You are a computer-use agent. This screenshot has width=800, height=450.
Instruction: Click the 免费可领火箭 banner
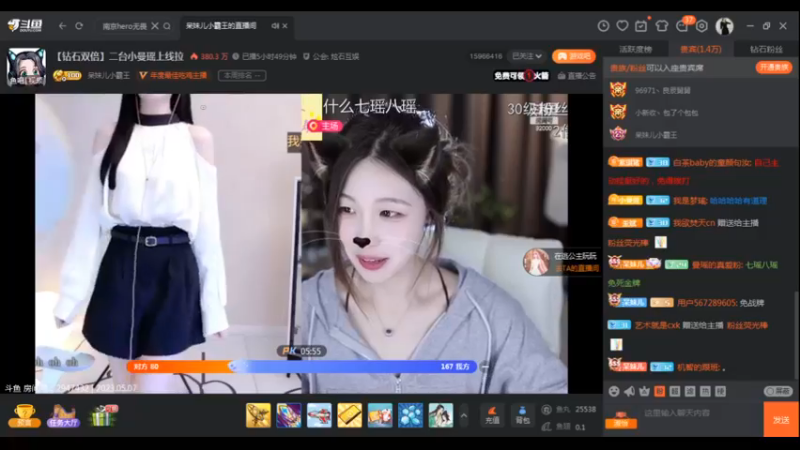[521, 76]
